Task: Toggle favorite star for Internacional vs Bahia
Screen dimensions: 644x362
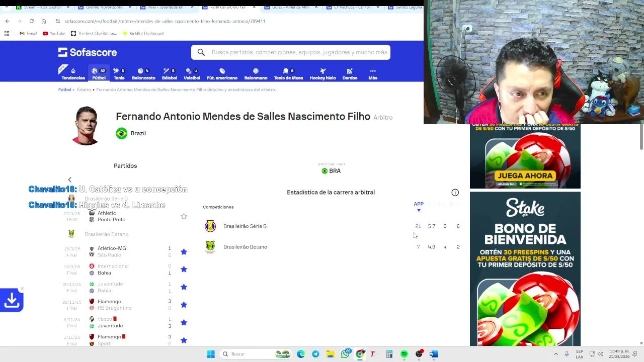Action: [x=184, y=269]
